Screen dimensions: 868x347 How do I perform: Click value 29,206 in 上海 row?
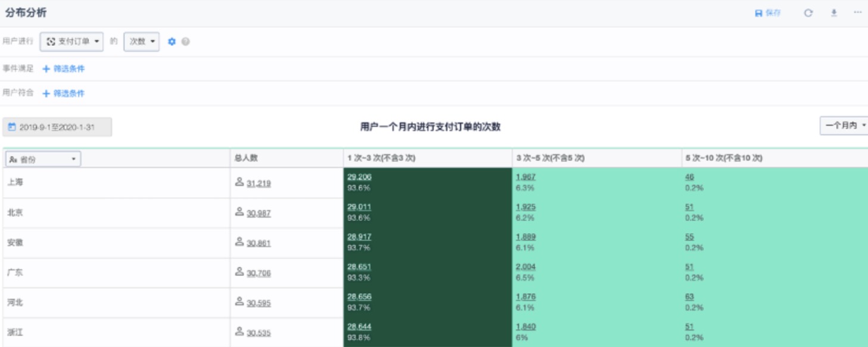coord(359,177)
